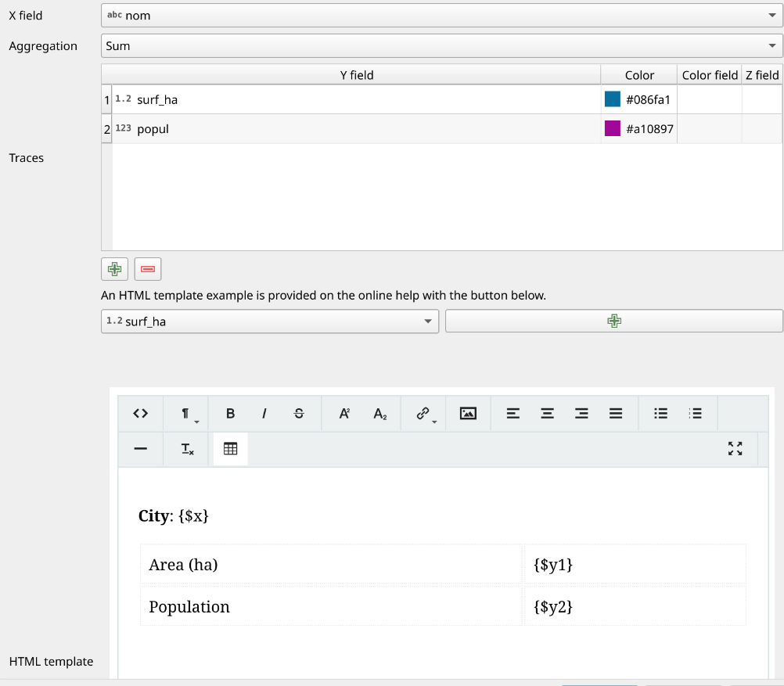This screenshot has width=784, height=686.
Task: Apply bold formatting
Action: 230,414
